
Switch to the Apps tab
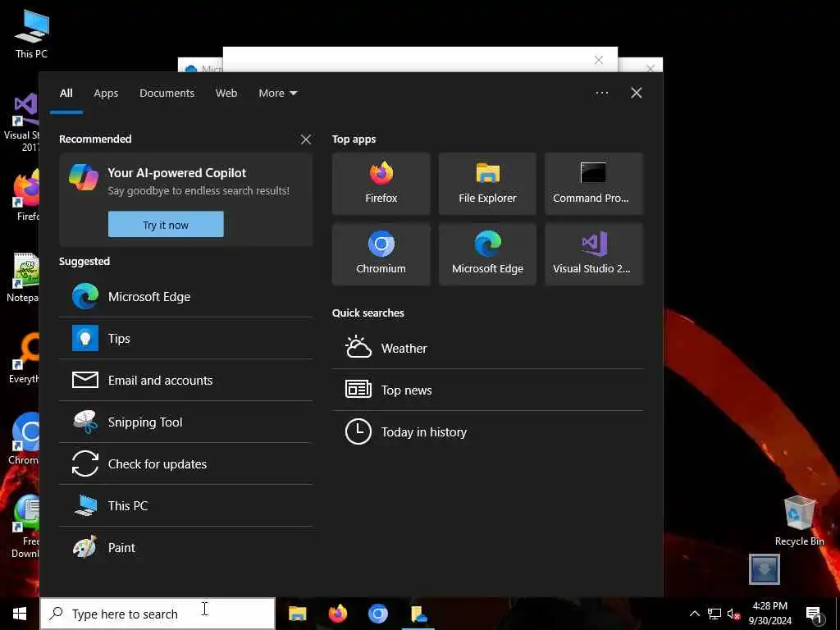tap(106, 94)
